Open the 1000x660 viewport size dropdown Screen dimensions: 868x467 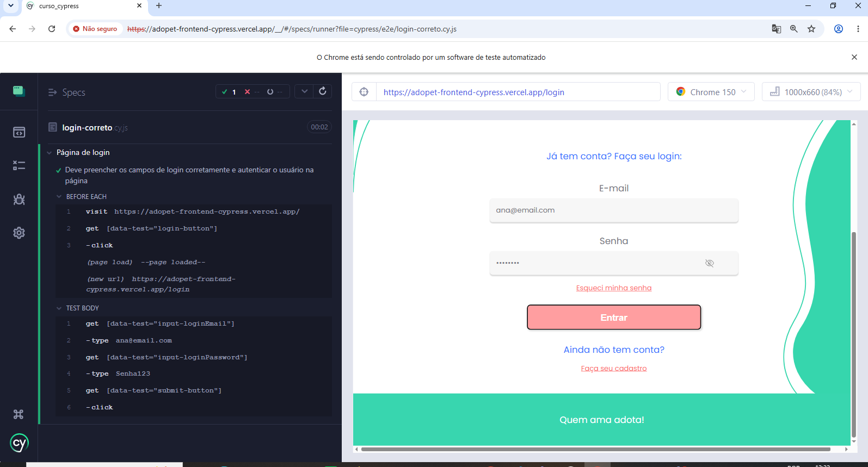(811, 92)
